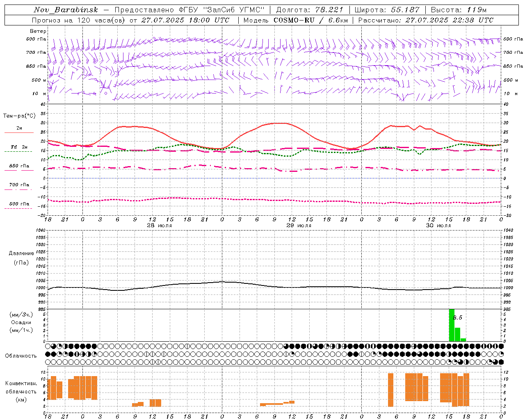Viewport: 525px width, 420px height.
Task: Click '500 гПа' legend entry below 700 гПа
Action: [19, 204]
